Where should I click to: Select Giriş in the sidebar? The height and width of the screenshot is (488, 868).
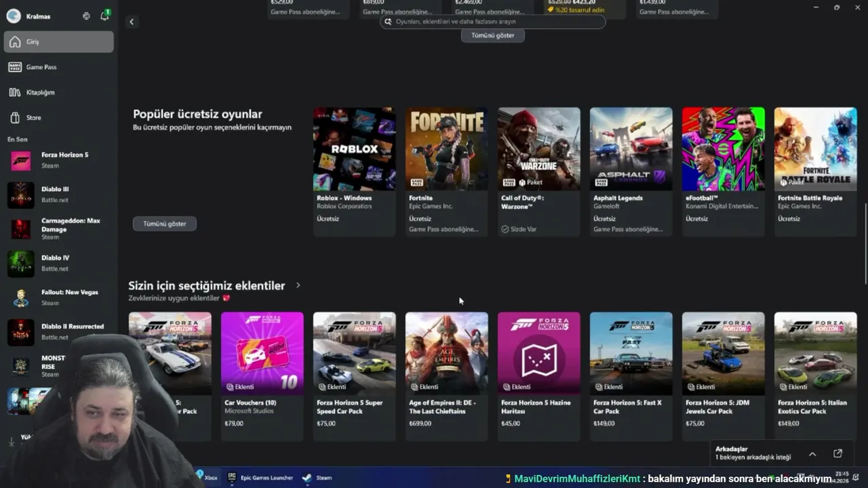click(59, 42)
